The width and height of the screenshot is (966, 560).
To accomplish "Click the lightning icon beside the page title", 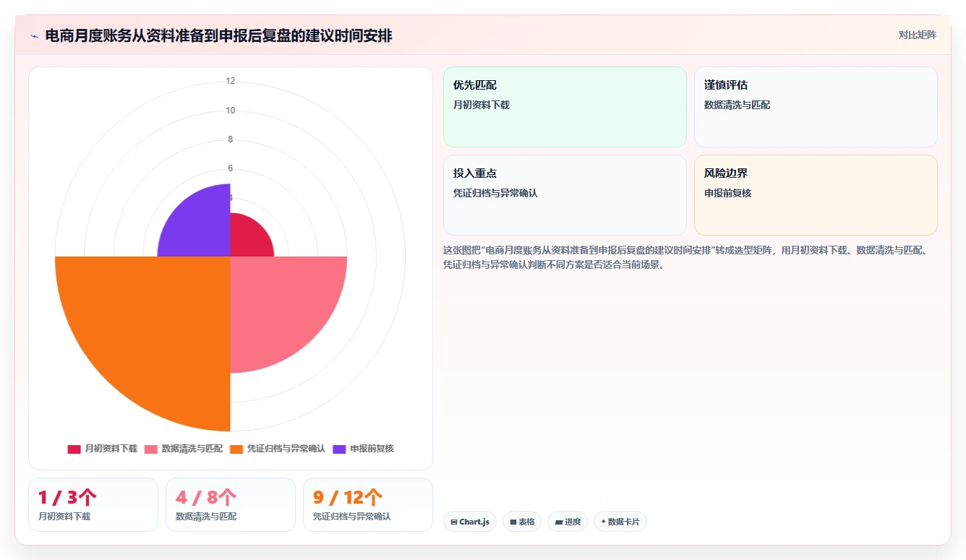I will (x=34, y=35).
